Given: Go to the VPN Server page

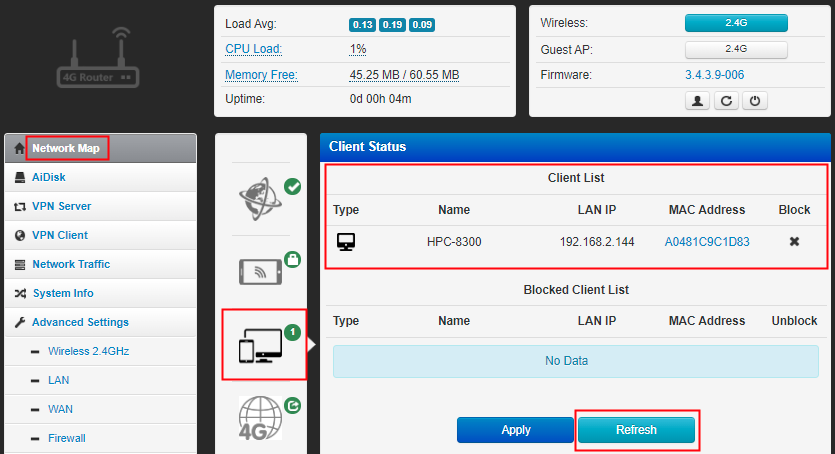Looking at the screenshot, I should [61, 206].
